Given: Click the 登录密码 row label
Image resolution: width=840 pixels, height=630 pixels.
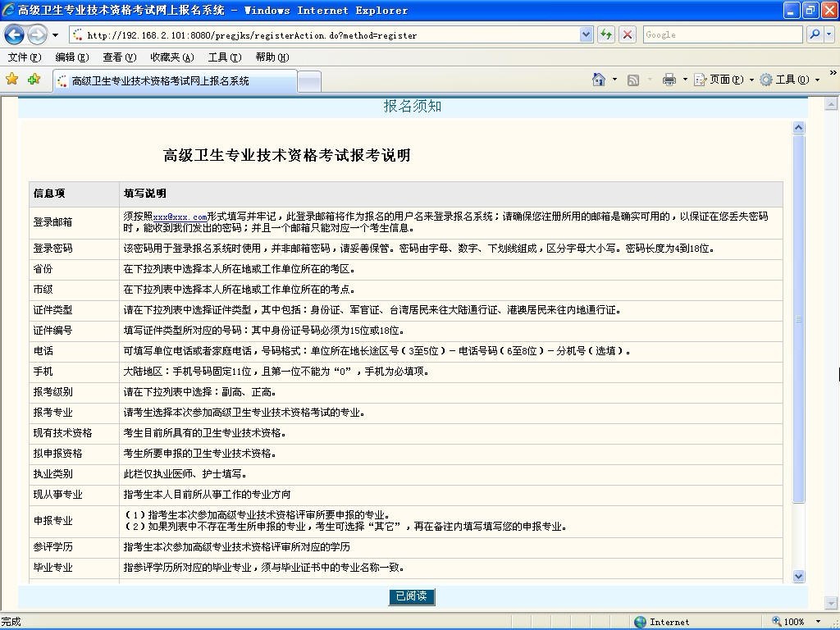Looking at the screenshot, I should pos(52,249).
